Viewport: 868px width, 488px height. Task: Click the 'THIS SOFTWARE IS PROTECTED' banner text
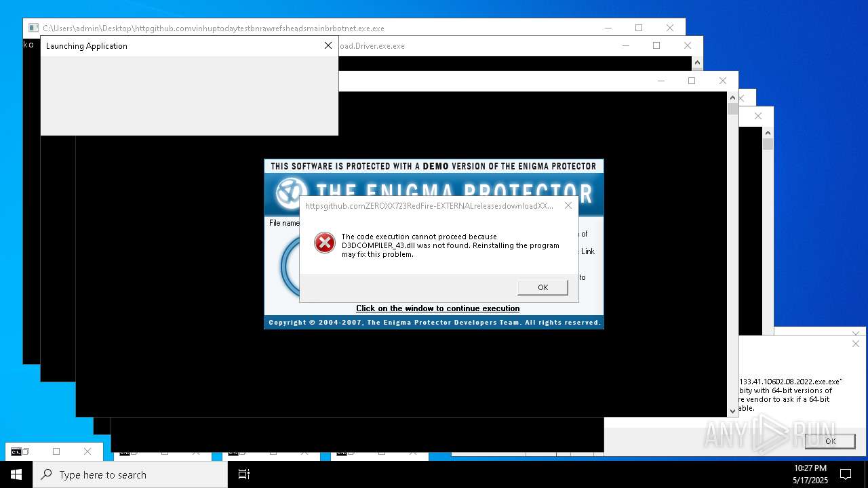(434, 166)
